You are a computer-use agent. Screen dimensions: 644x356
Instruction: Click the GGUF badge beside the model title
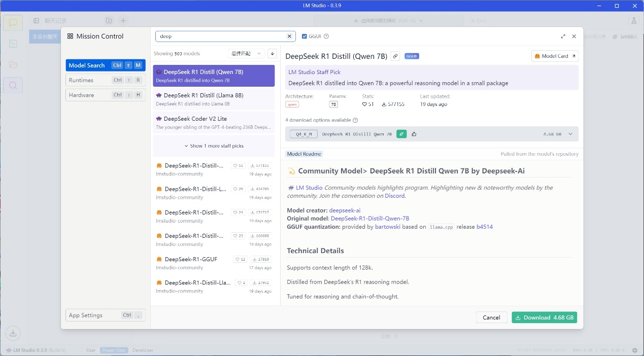(x=412, y=56)
